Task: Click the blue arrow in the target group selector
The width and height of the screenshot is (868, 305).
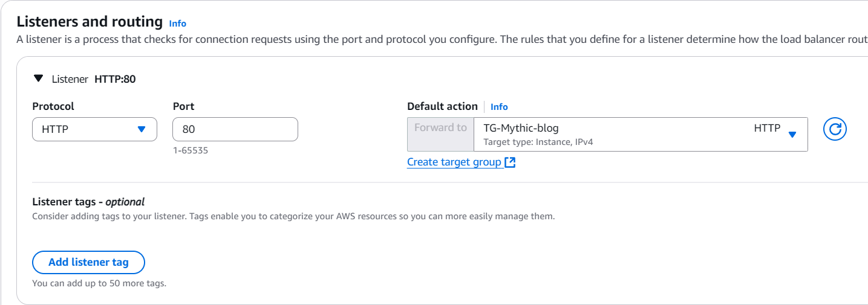Action: tap(792, 135)
